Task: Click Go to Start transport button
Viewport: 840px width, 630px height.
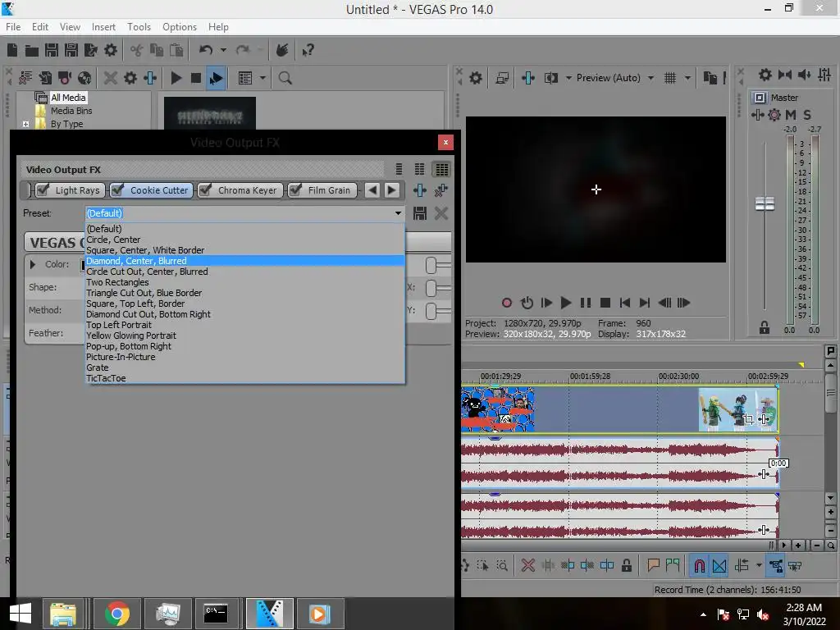Action: (624, 304)
